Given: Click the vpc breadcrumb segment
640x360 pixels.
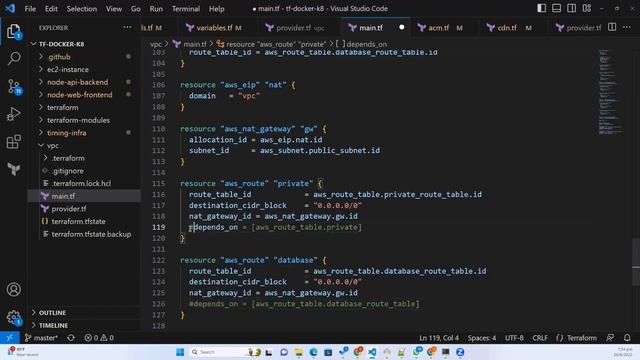Looking at the screenshot, I should point(156,44).
